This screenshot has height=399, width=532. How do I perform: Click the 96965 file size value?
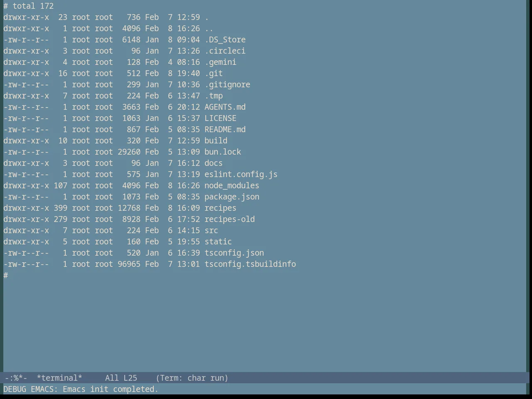(129, 264)
